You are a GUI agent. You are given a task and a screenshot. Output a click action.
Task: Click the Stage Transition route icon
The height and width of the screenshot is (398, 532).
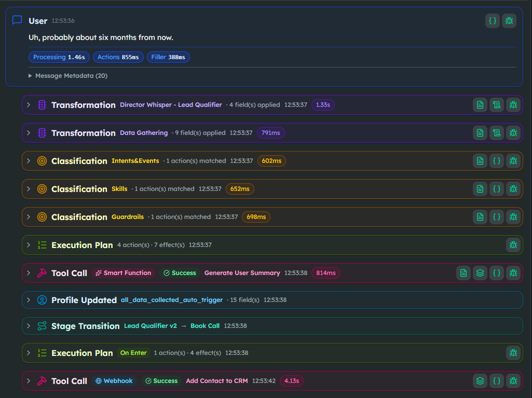pyautogui.click(x=42, y=326)
